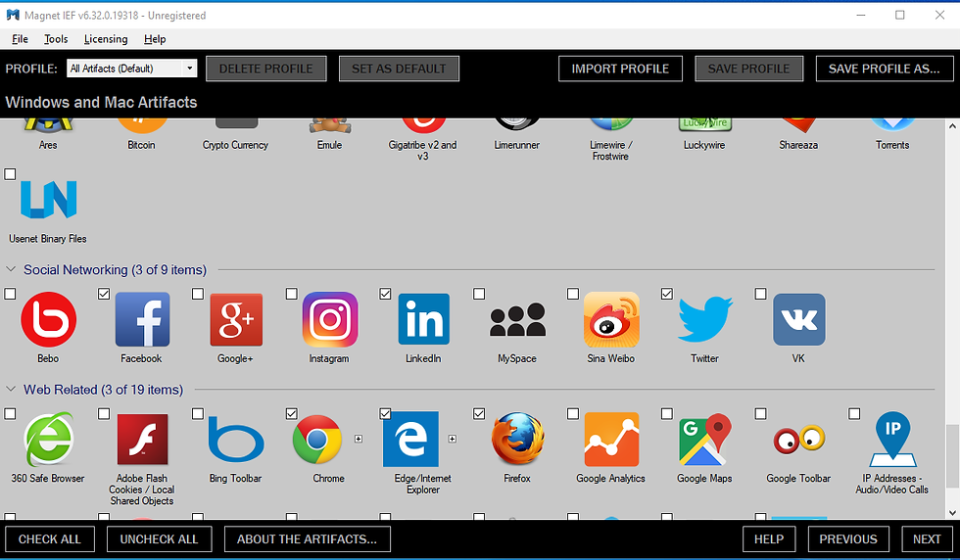Viewport: 960px width, 560px height.
Task: Check the VK checkbox
Action: coord(760,295)
